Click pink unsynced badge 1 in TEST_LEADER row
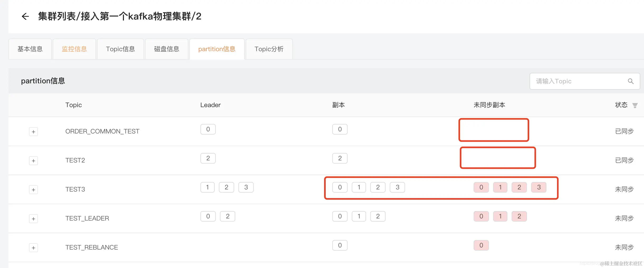 500,216
